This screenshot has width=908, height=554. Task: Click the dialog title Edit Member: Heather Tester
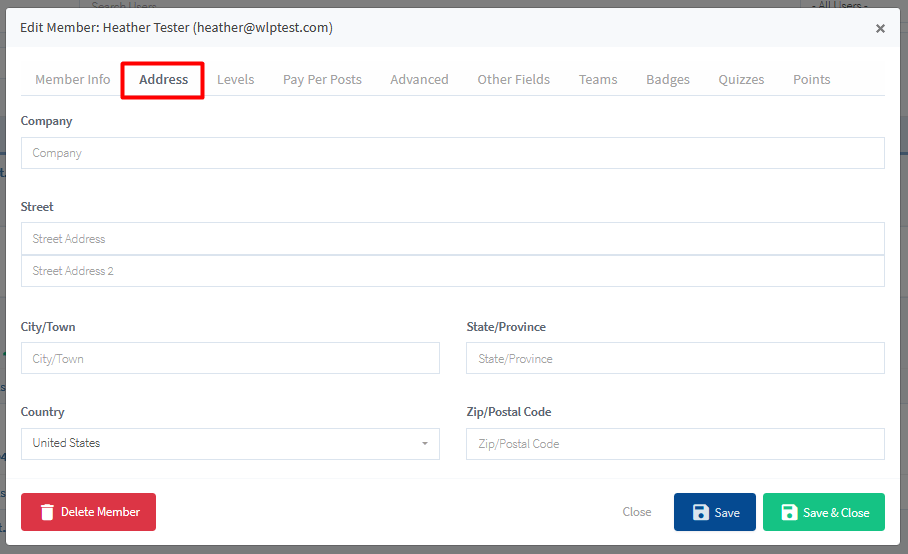coord(176,28)
